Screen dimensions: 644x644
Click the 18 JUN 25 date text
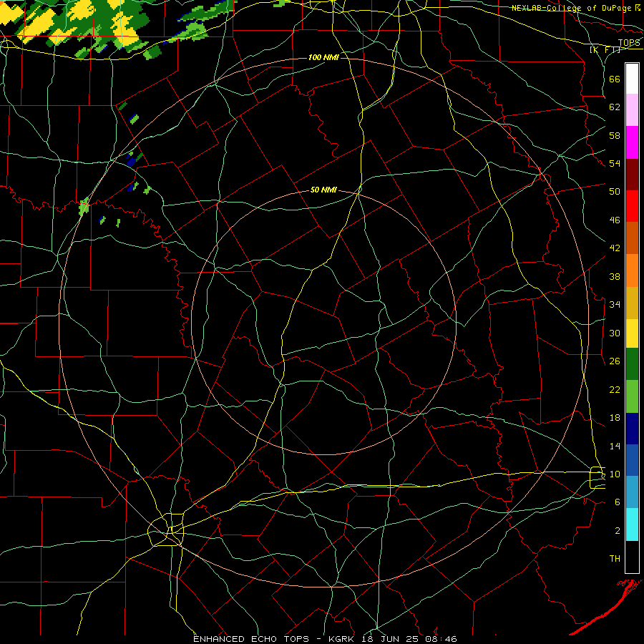point(391,639)
